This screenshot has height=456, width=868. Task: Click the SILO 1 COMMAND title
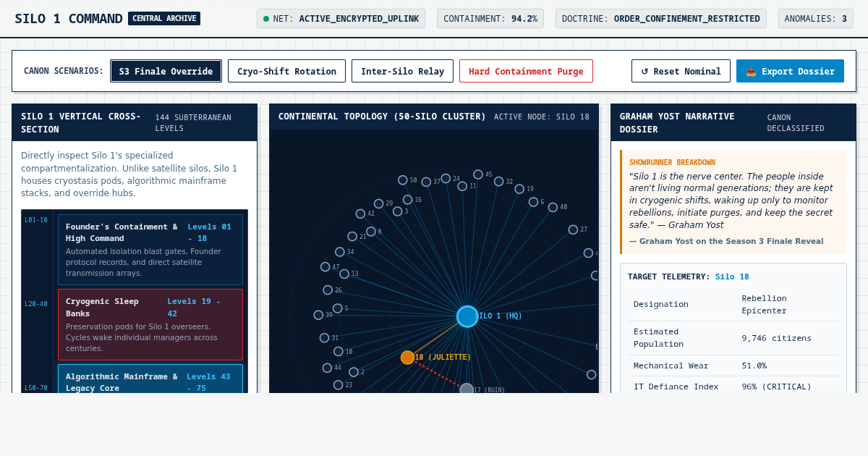tap(69, 19)
